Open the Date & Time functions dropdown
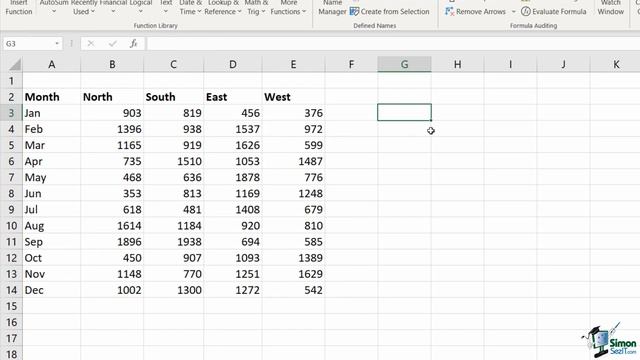Image resolution: width=640 pixels, height=360 pixels. [199, 11]
